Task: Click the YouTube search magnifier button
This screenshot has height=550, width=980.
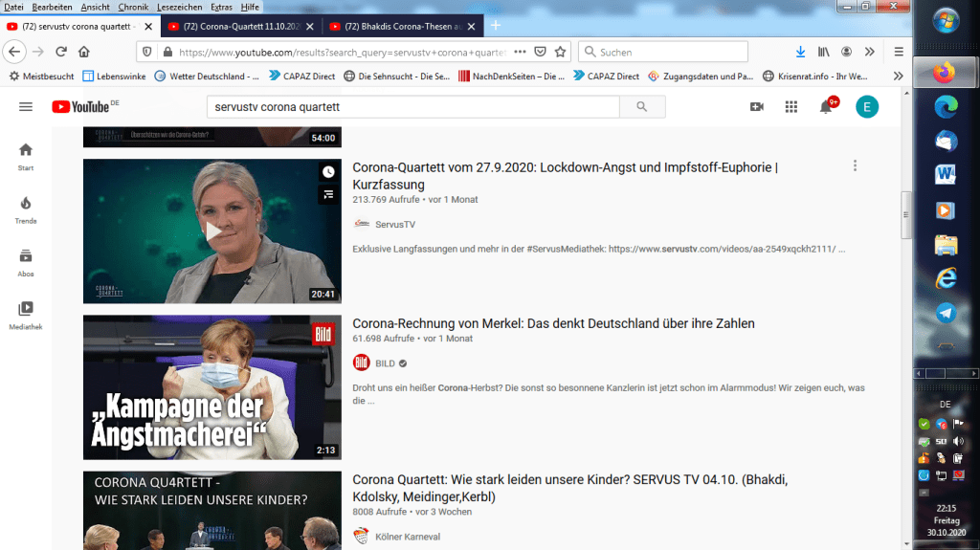Action: tap(642, 107)
